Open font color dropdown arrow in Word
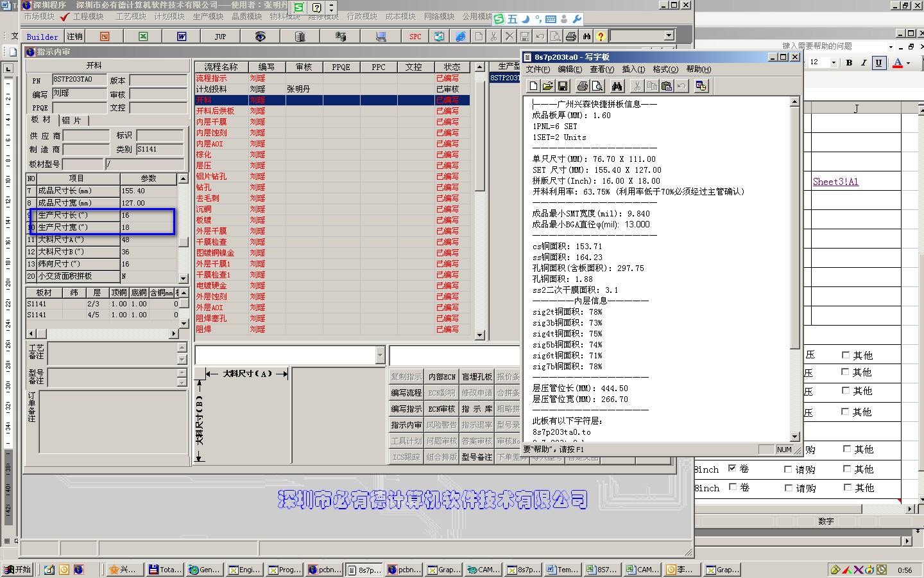Screen dimensions: 924x578 coord(908,62)
